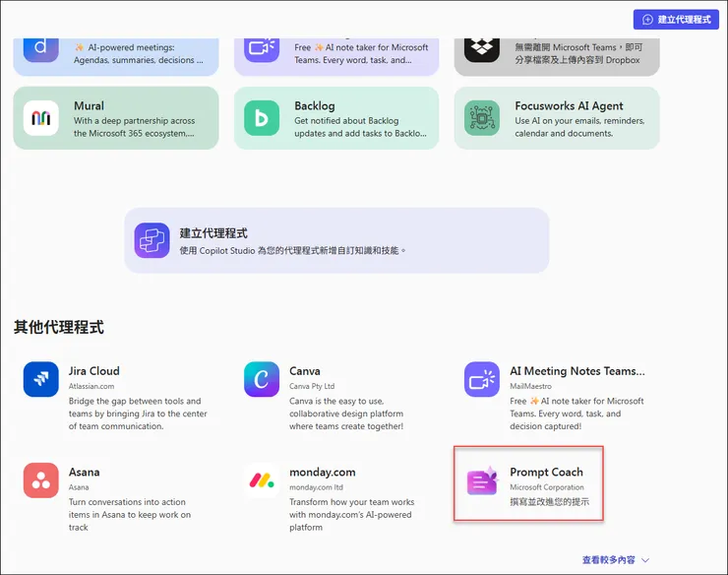
Task: Click the AI Meeting Notes Teams icon
Action: coord(482,379)
